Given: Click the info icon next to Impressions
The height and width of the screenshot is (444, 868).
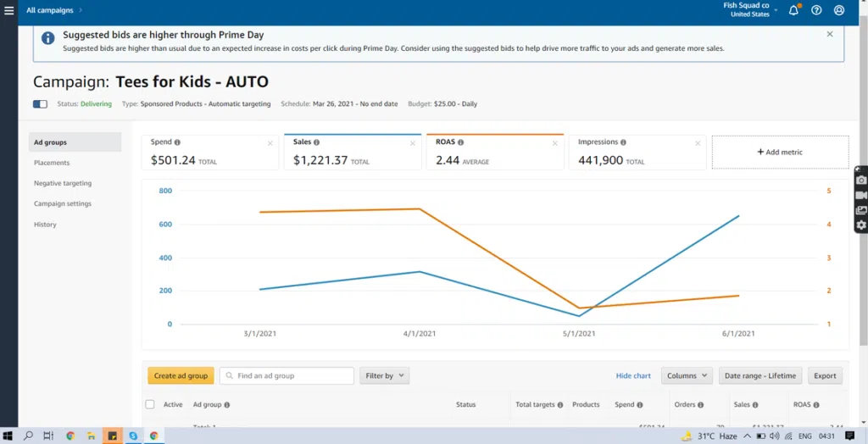Looking at the screenshot, I should [x=624, y=142].
